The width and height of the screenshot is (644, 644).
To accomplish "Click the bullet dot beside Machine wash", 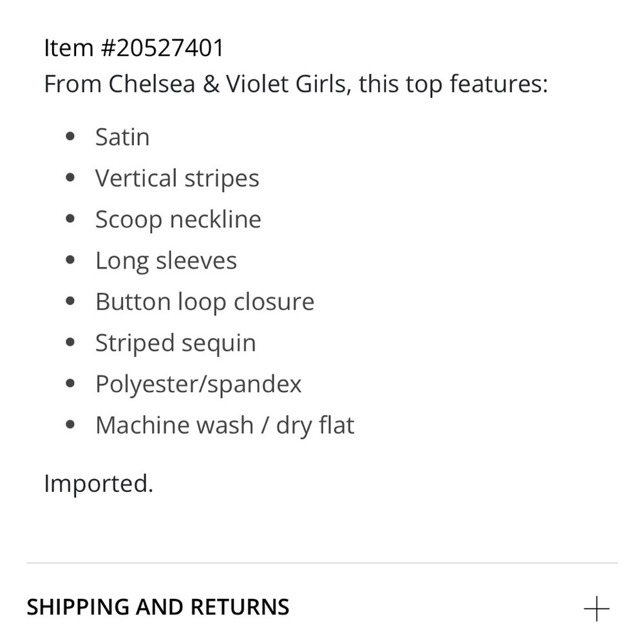I will pyautogui.click(x=70, y=424).
